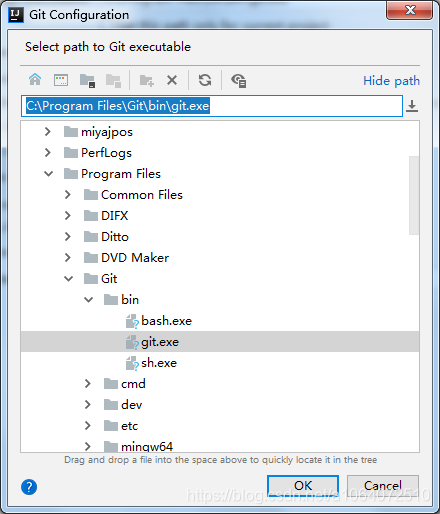Open help via the question mark icon

(29, 487)
